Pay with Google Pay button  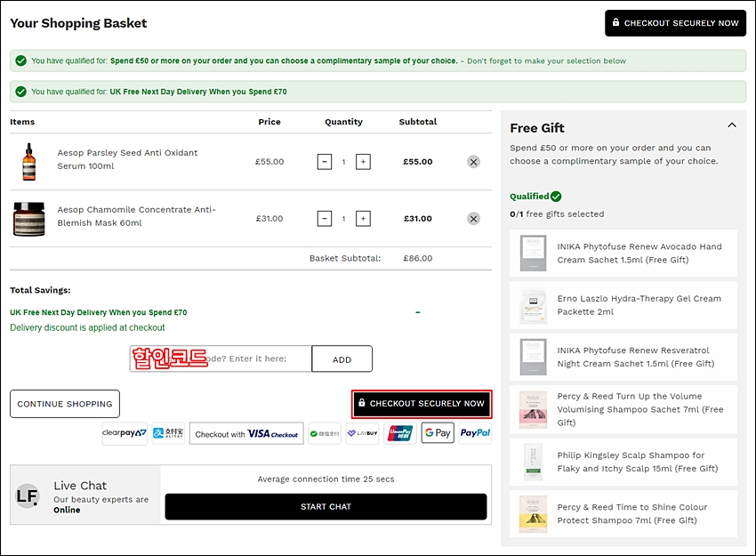(438, 433)
